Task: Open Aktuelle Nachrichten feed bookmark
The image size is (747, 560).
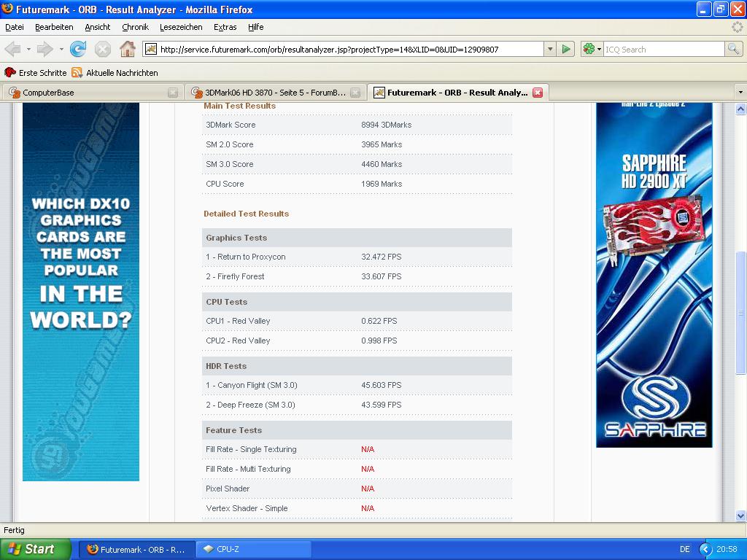Action: point(115,73)
